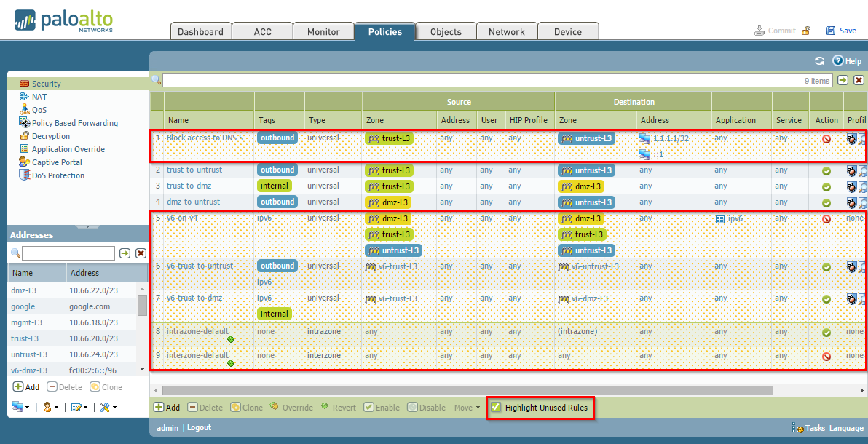Click the refresh icon next to Help
Viewport: 868px width, 444px height.
tap(819, 61)
